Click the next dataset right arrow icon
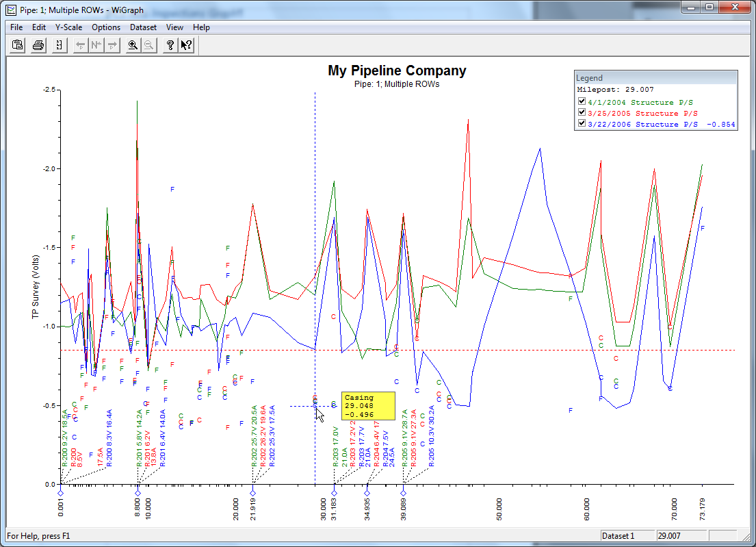This screenshot has height=547, width=756. [x=112, y=45]
